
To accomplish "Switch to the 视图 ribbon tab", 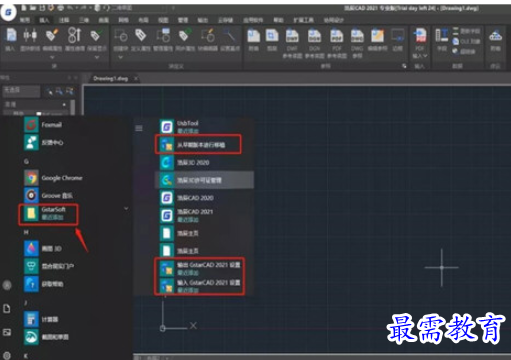I will [163, 20].
